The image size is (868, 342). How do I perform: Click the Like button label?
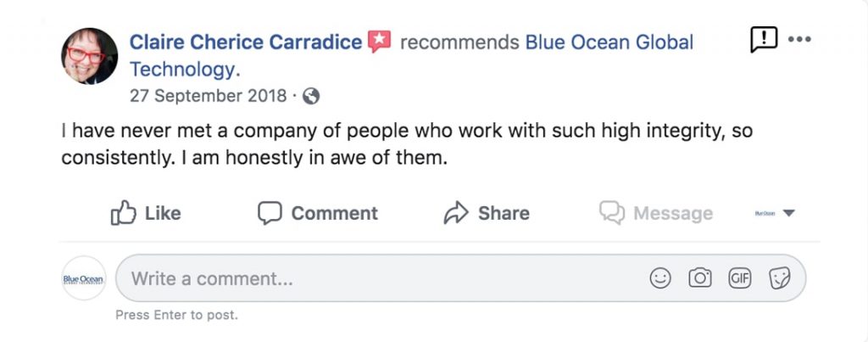point(163,213)
